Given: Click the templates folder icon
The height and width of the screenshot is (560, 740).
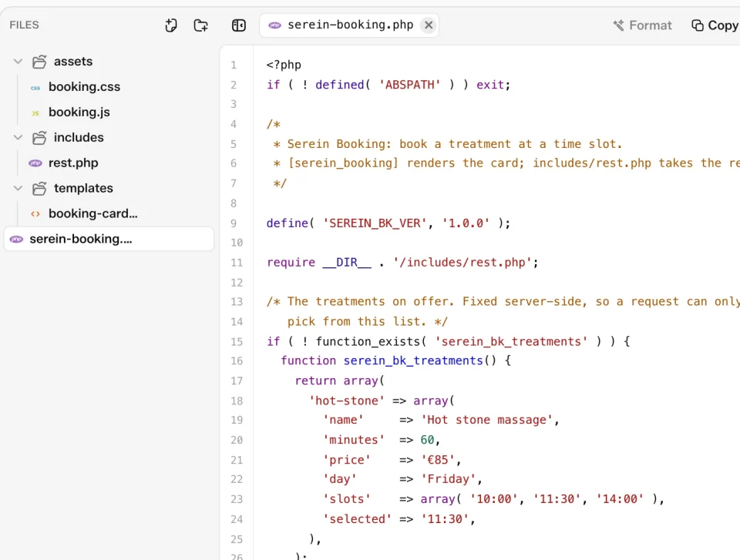Looking at the screenshot, I should click(39, 188).
